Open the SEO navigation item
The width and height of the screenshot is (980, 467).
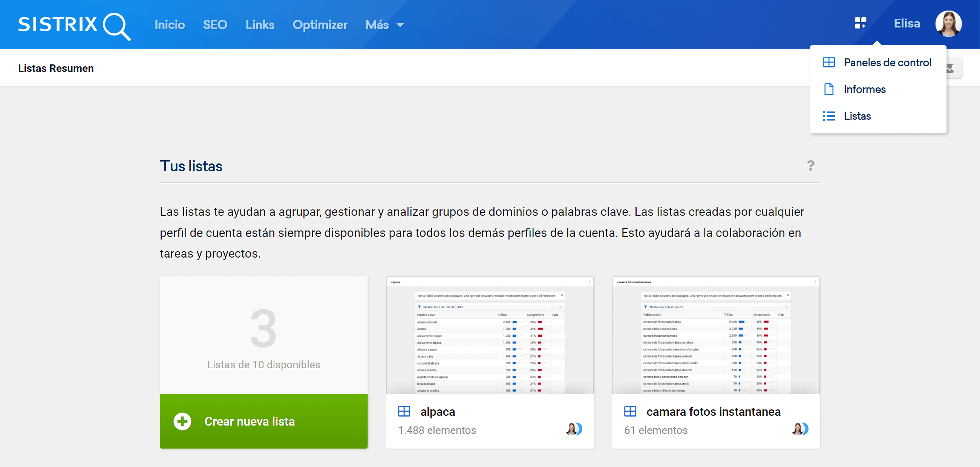click(215, 25)
